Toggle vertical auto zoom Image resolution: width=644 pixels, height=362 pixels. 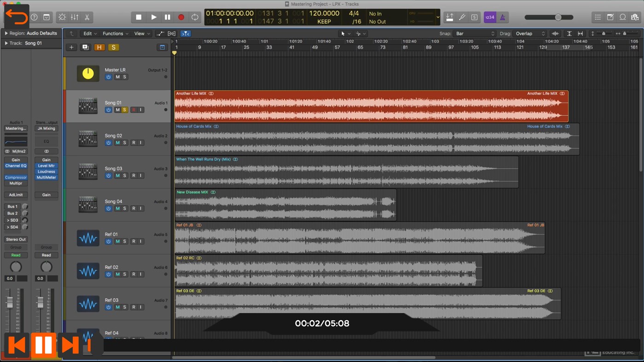(x=569, y=34)
